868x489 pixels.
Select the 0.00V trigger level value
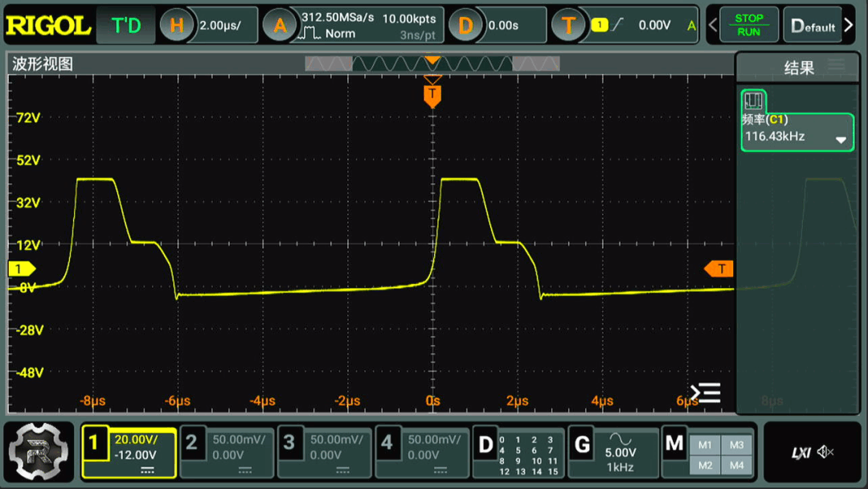point(654,25)
